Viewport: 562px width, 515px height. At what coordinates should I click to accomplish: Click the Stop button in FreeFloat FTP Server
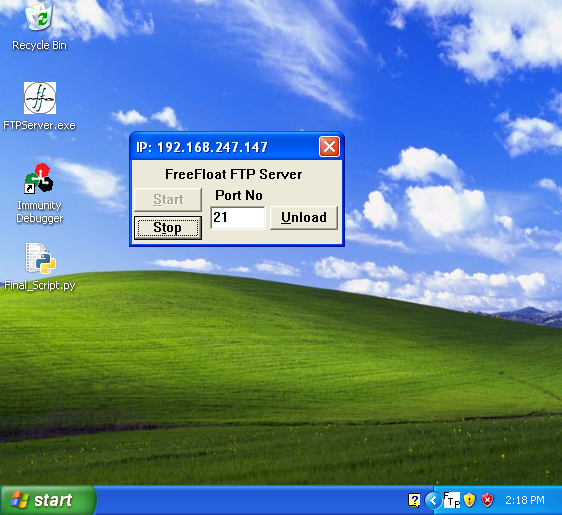(x=168, y=228)
